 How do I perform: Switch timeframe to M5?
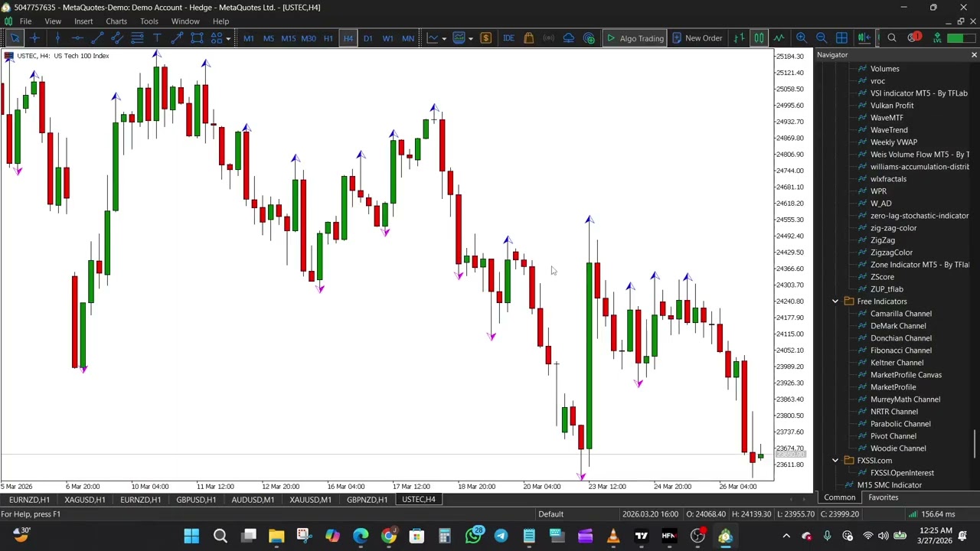click(268, 38)
